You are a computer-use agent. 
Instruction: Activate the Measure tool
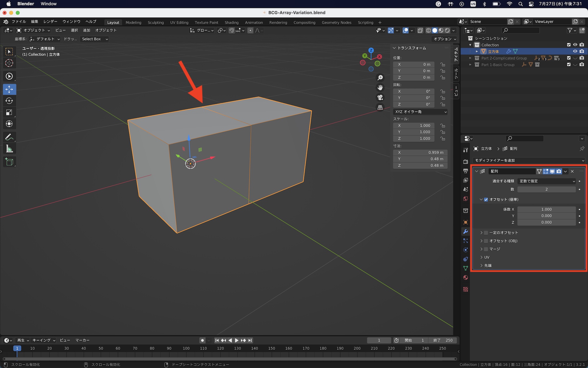tap(9, 149)
